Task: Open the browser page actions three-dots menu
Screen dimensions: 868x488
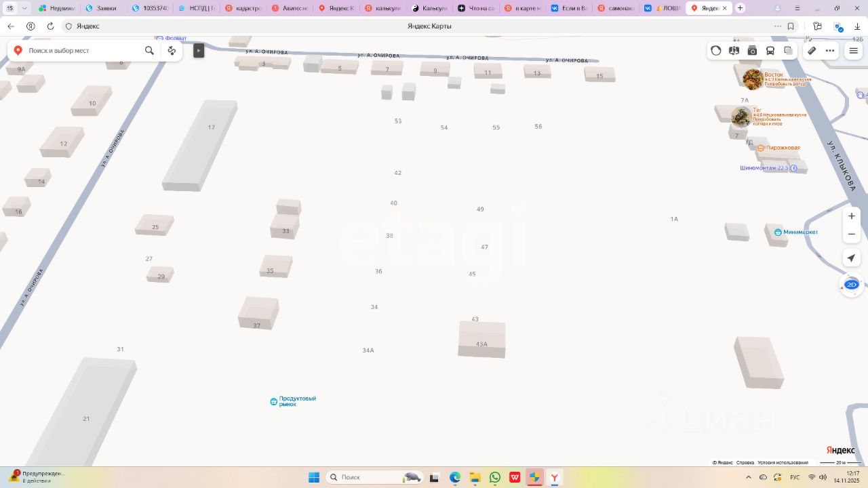Action: (778, 26)
